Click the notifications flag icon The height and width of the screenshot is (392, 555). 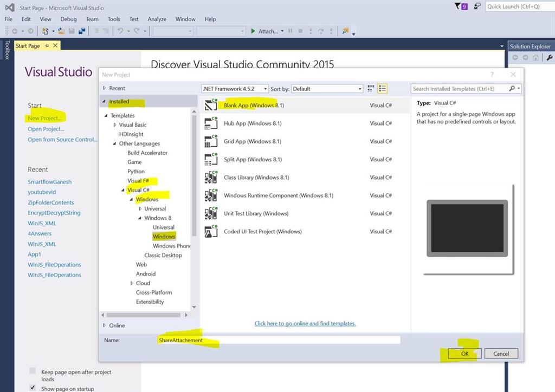(457, 6)
